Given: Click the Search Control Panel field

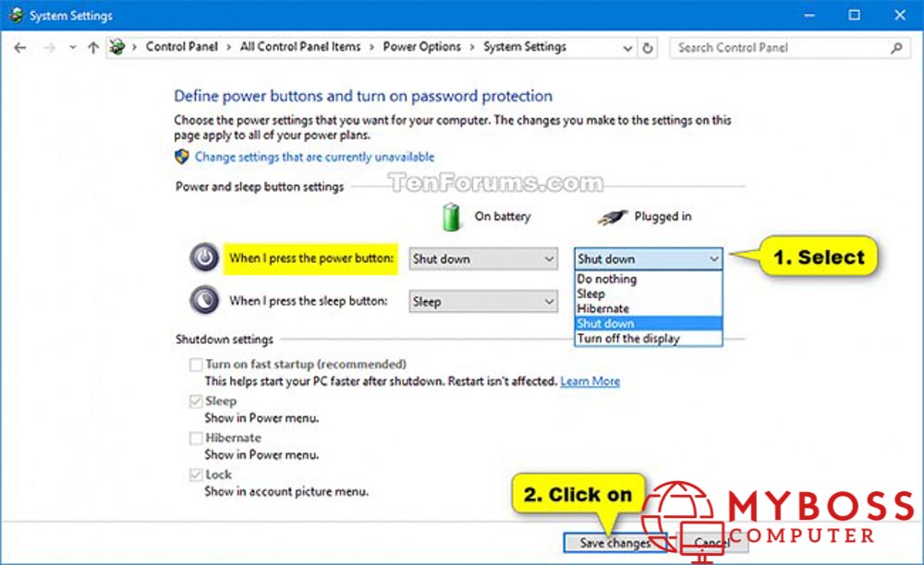Looking at the screenshot, I should [780, 48].
